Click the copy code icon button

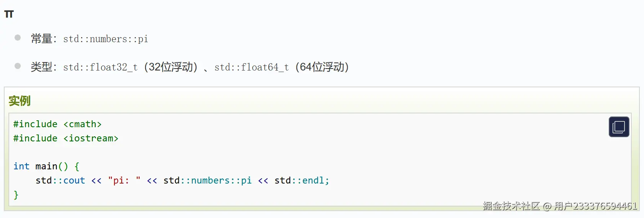pos(619,127)
